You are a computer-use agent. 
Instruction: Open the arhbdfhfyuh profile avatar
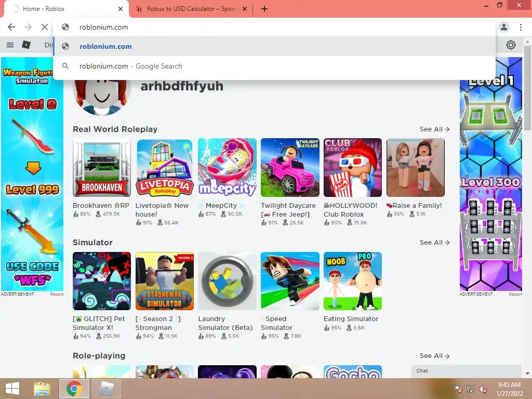point(102,97)
